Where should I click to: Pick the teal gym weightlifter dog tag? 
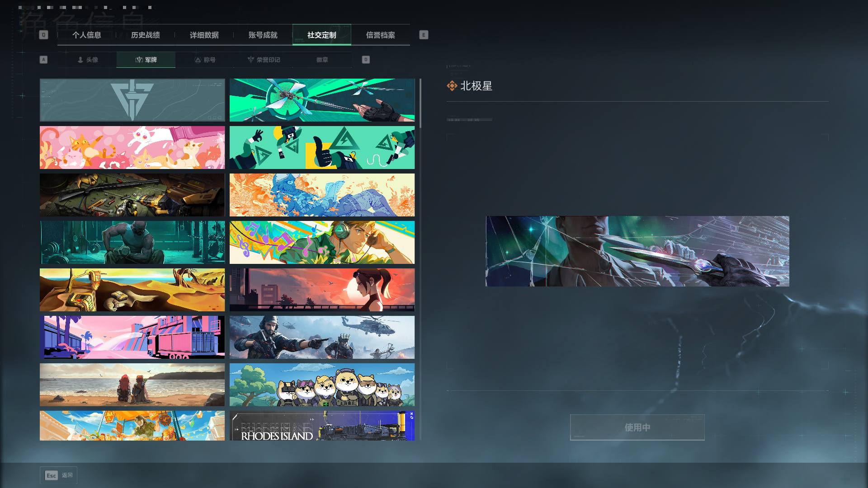[132, 243]
